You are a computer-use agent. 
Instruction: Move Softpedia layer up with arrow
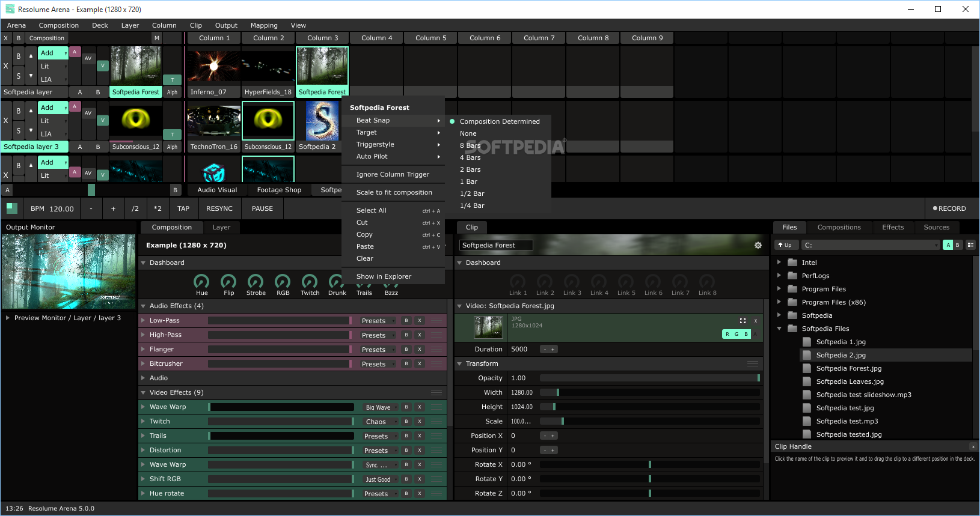click(x=31, y=56)
